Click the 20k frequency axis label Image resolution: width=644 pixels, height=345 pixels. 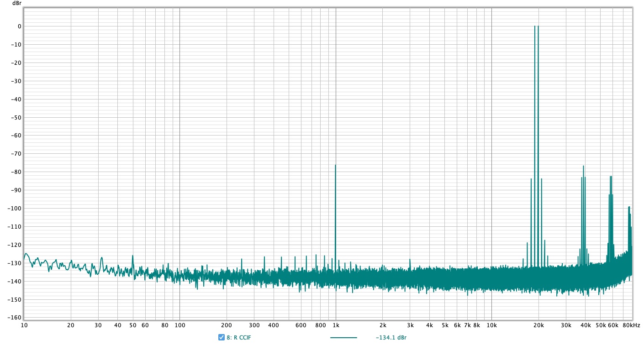[539, 325]
